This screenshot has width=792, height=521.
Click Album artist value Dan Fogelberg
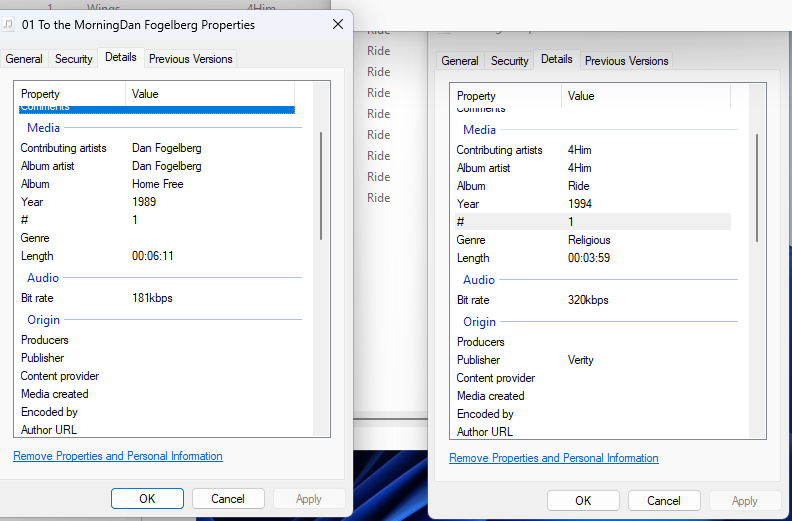[x=167, y=166]
